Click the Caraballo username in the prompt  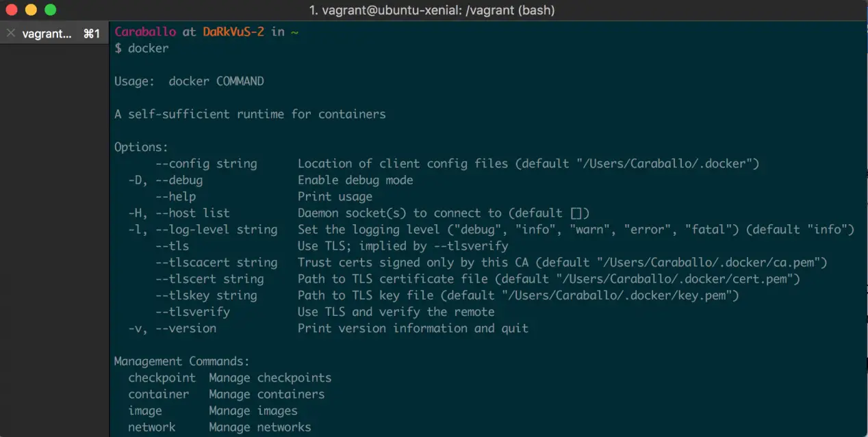145,32
